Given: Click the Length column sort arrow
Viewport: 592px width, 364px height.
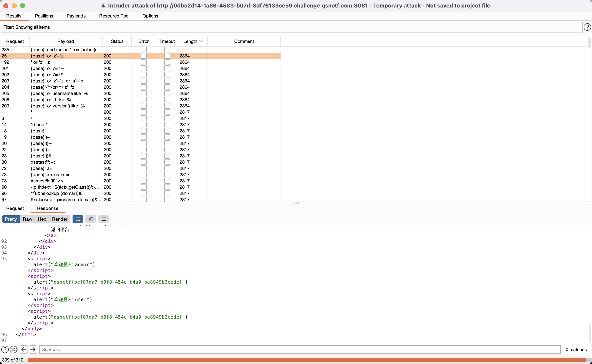Looking at the screenshot, I should 201,41.
